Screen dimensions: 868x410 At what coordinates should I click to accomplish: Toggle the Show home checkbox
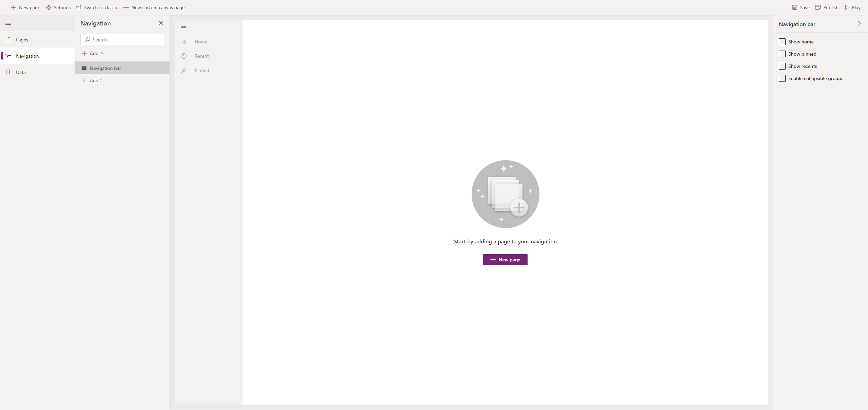coord(782,41)
